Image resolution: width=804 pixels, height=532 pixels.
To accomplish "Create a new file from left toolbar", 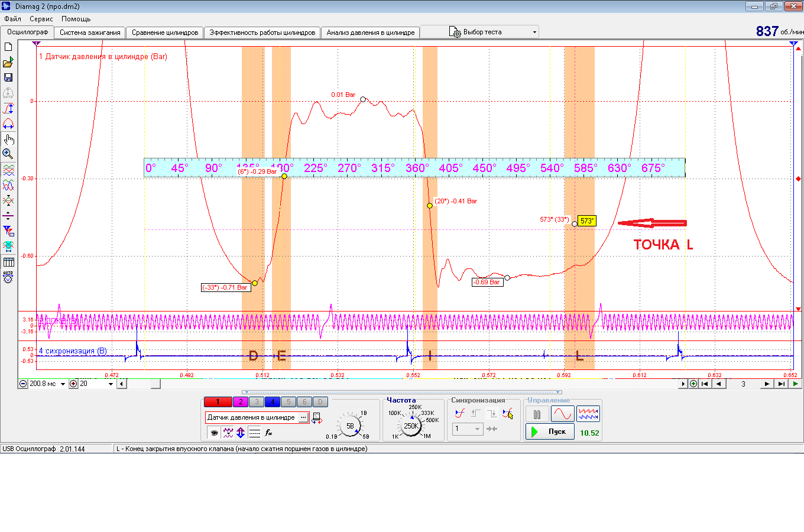I will [8, 47].
